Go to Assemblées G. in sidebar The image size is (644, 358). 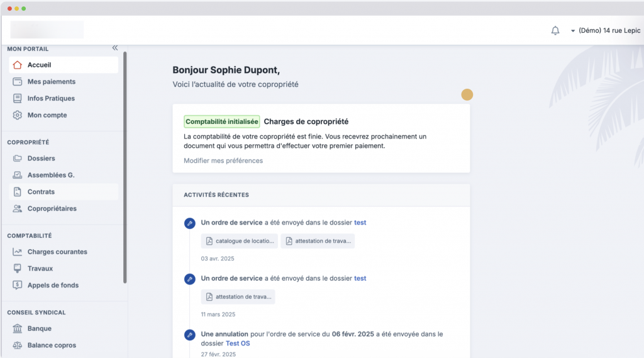(x=50, y=175)
